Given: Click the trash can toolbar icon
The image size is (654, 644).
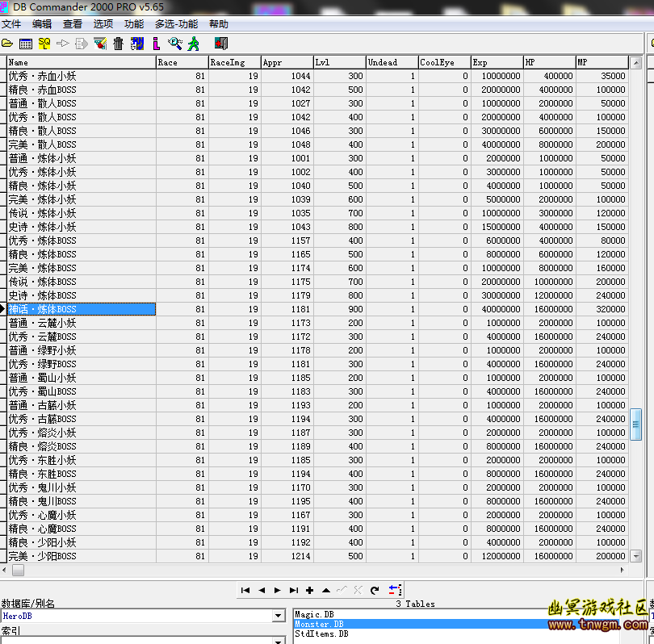Looking at the screenshot, I should [119, 44].
